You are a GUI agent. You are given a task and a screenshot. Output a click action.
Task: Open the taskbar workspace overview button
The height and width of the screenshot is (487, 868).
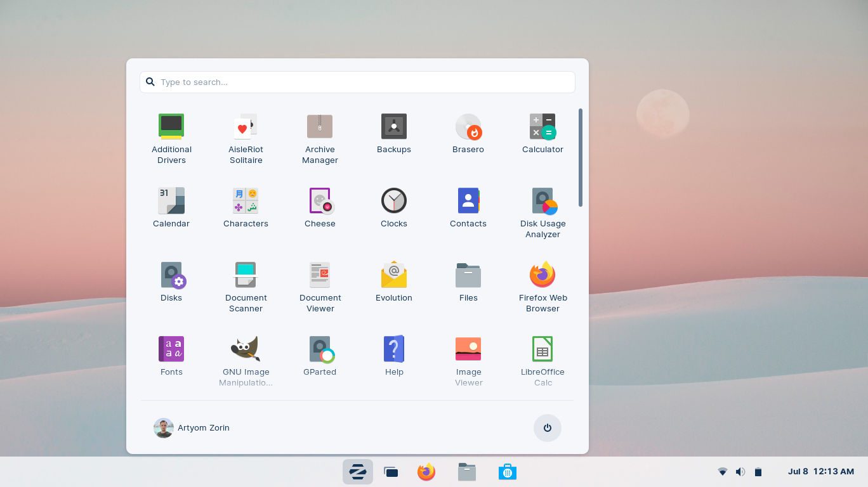[x=391, y=472]
